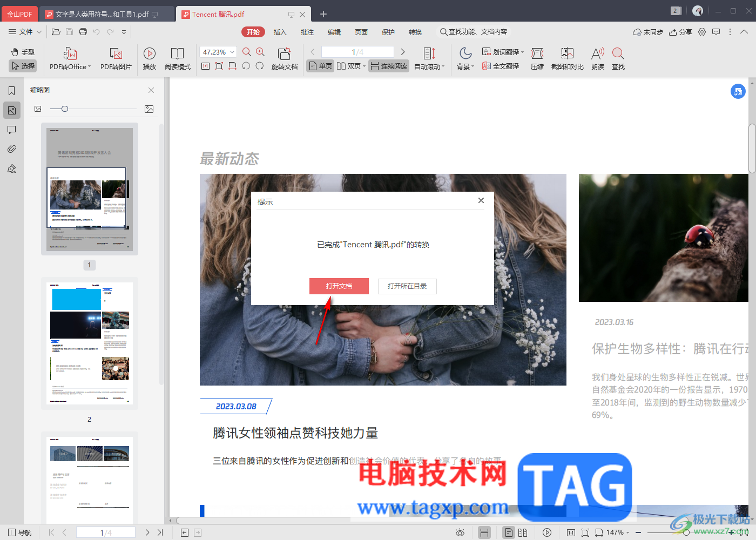Go to previous page arrow in toolbar
Viewport: 756px width, 540px height.
point(313,52)
